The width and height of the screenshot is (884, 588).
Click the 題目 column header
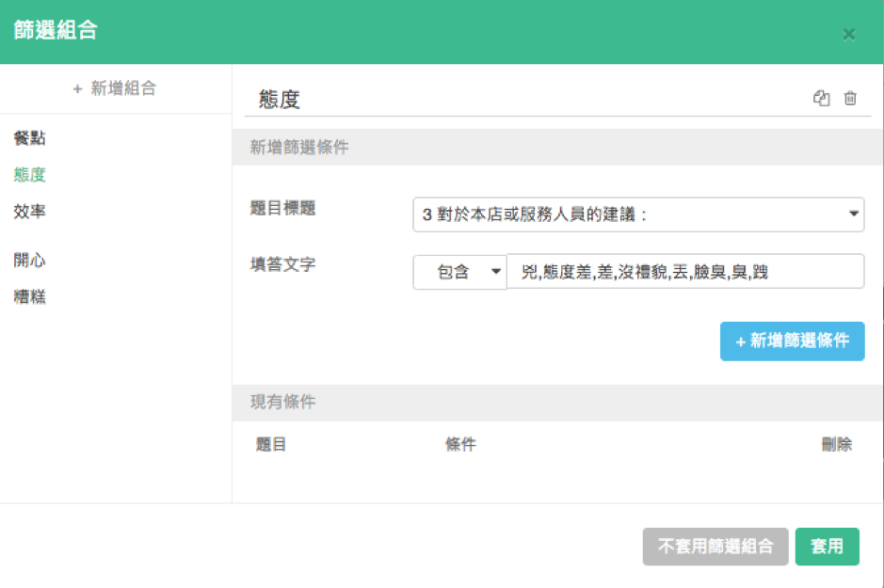coord(271,445)
